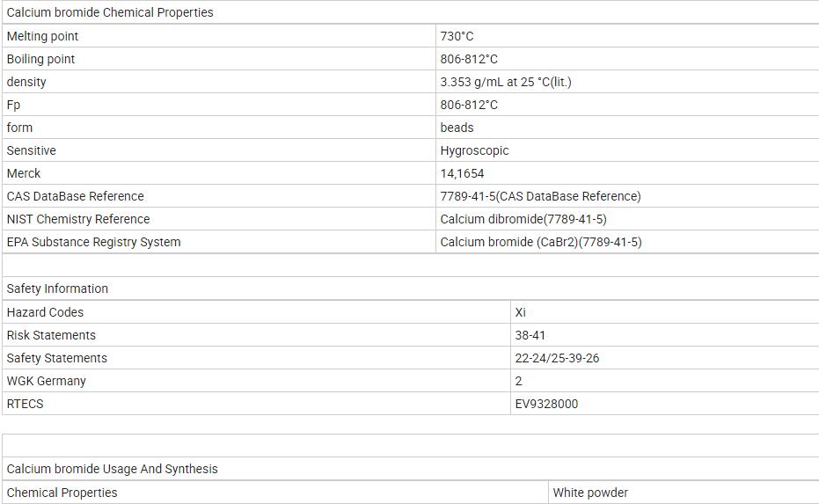Open the Calcium dibromide NIST reference link
The height and width of the screenshot is (504, 819).
click(523, 219)
